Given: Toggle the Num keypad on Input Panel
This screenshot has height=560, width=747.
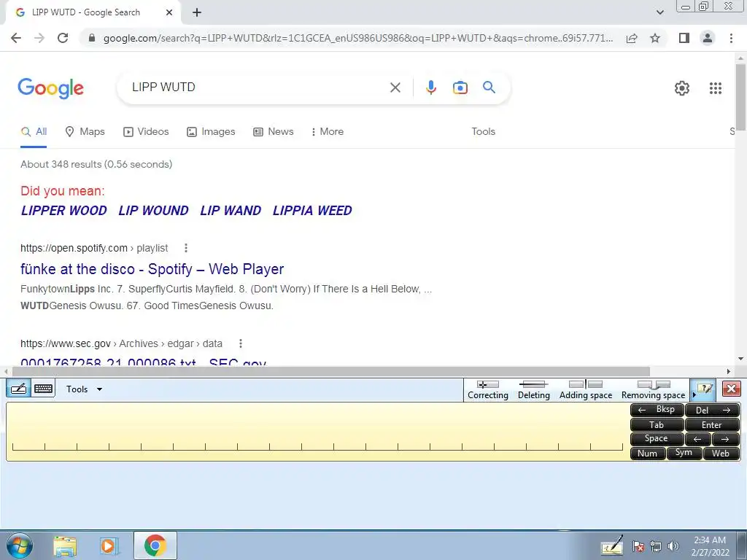Looking at the screenshot, I should click(648, 454).
